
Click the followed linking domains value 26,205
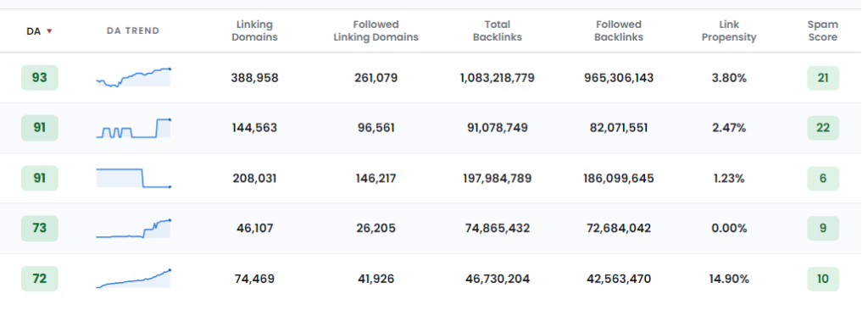(376, 228)
